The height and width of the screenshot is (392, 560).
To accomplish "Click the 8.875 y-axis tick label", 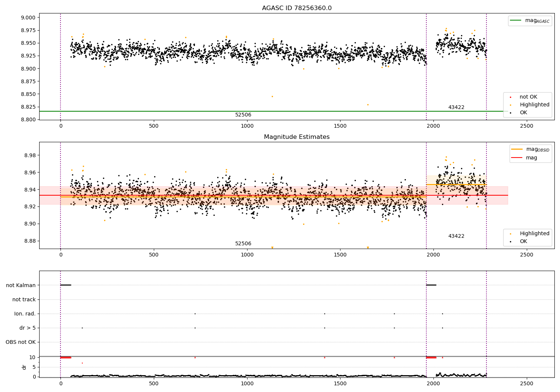I will 28,81.
